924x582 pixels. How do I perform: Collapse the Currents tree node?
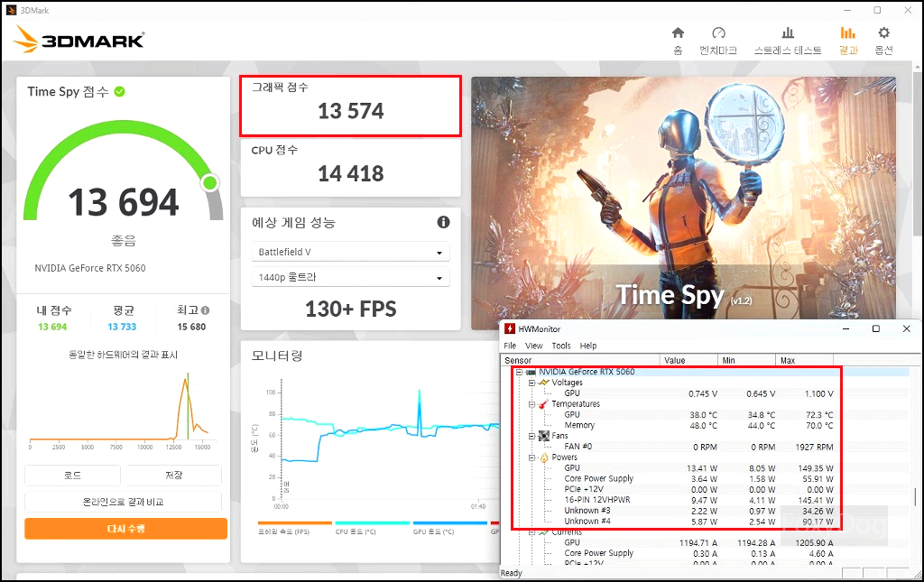531,532
